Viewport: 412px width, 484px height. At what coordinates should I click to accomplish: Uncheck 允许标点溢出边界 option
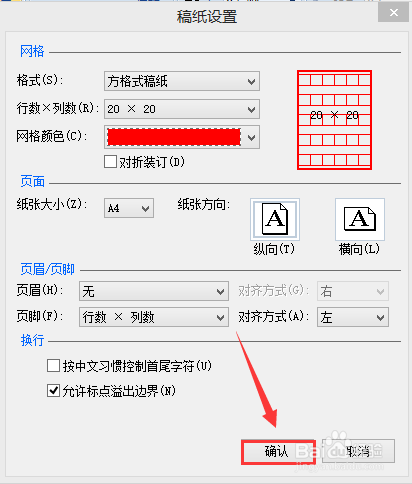click(53, 391)
